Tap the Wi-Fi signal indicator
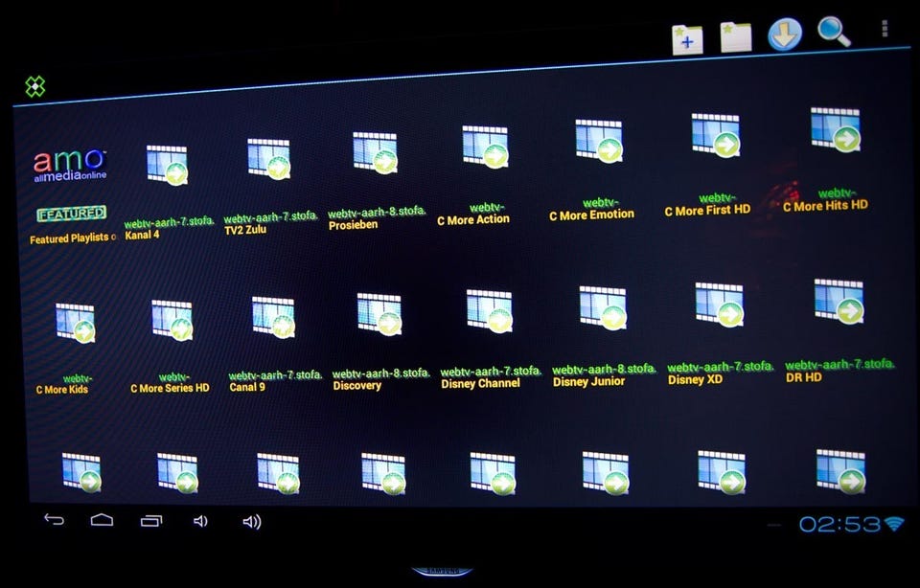The image size is (920, 588). [x=894, y=524]
